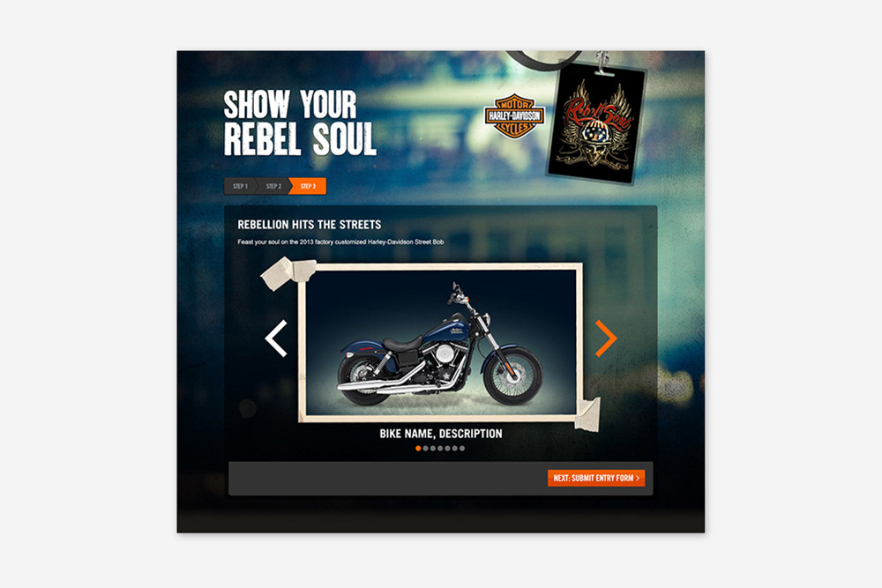
Task: Select the last carousel dot
Action: [x=462, y=448]
